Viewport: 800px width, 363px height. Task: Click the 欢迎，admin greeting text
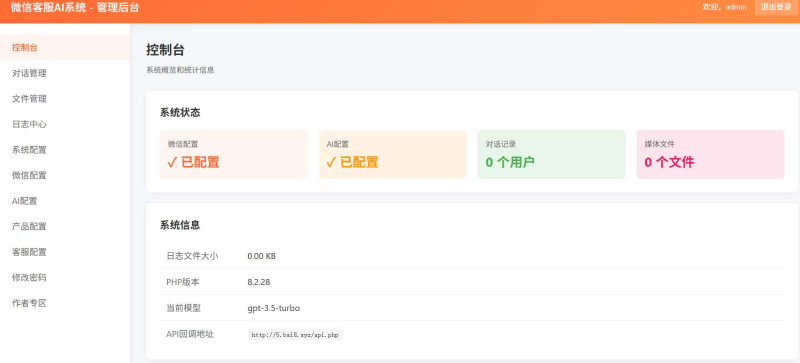click(x=724, y=7)
